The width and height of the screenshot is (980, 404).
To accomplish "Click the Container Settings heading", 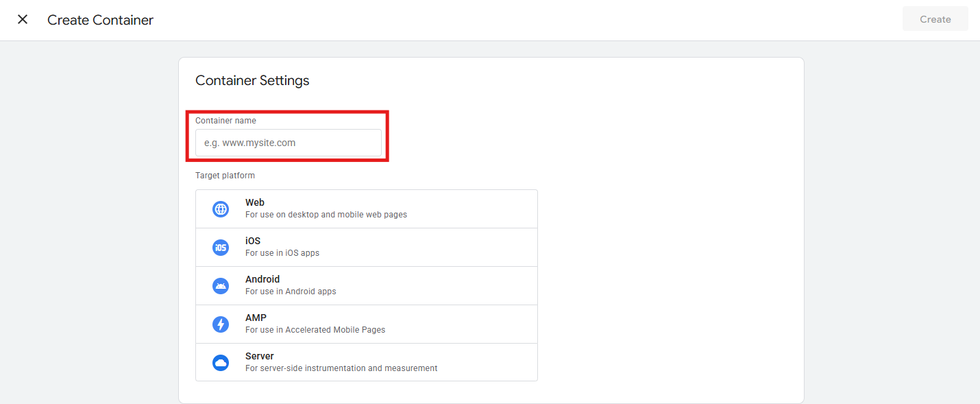I will [252, 80].
